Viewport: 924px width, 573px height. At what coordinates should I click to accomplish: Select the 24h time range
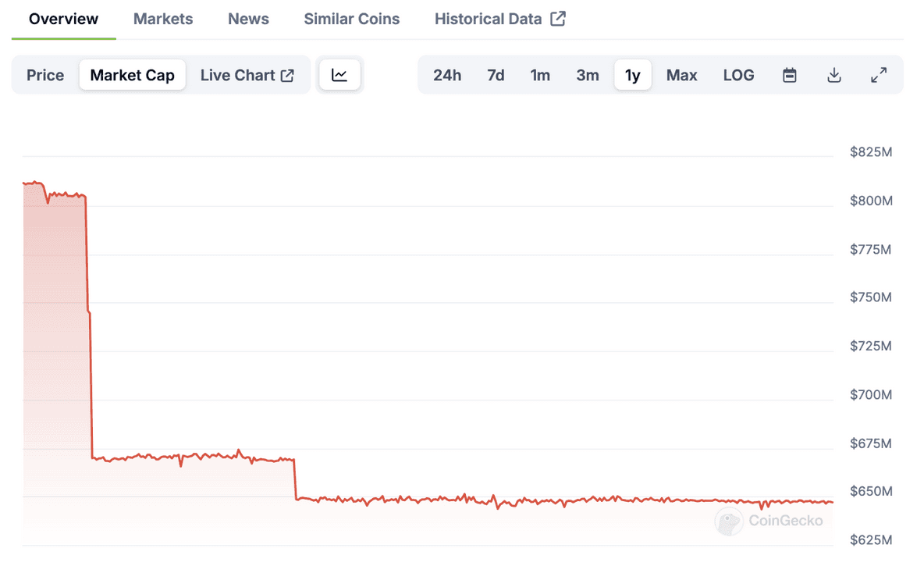click(x=447, y=75)
